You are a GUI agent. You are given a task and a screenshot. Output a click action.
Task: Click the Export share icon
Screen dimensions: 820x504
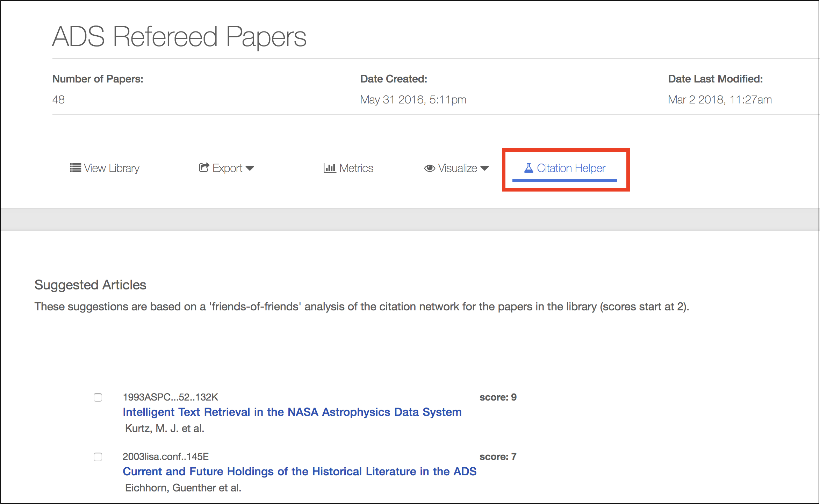point(204,168)
